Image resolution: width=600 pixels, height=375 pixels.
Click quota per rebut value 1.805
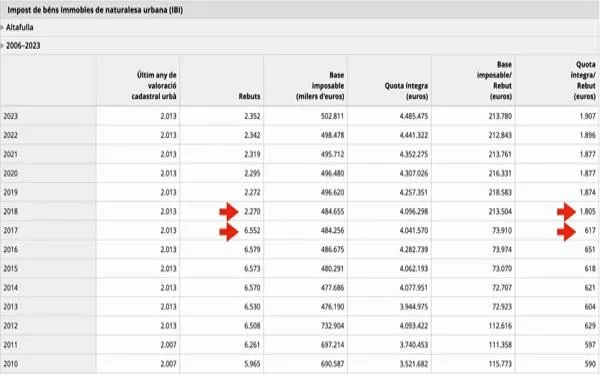pos(588,212)
